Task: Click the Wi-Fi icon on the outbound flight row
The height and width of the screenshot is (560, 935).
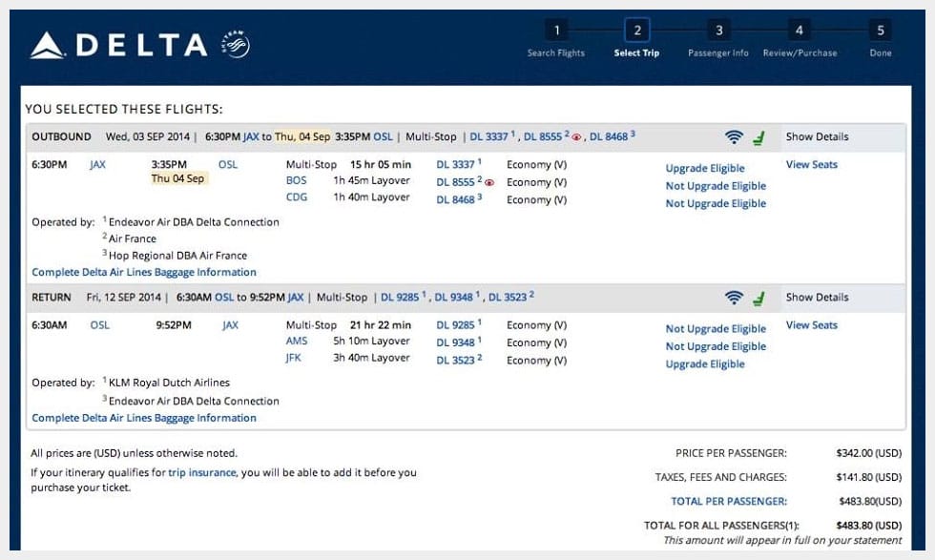Action: [x=734, y=136]
